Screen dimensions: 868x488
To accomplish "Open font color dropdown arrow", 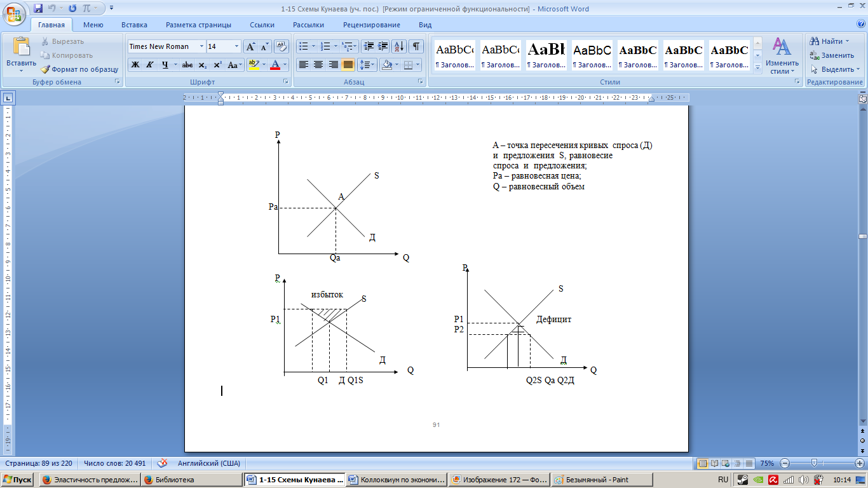I will click(283, 65).
